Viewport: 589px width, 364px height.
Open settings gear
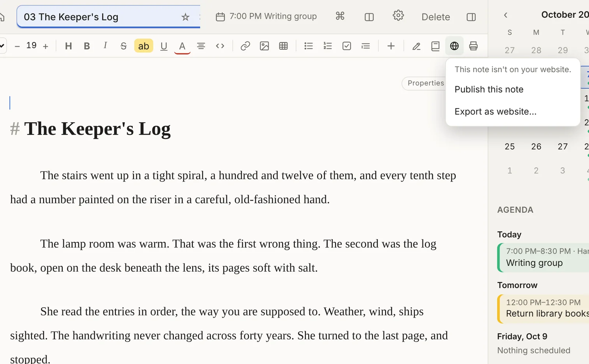click(x=398, y=16)
